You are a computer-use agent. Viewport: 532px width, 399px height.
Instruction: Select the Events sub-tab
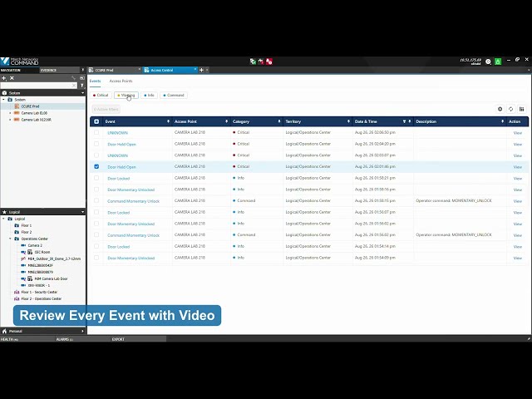pos(95,81)
